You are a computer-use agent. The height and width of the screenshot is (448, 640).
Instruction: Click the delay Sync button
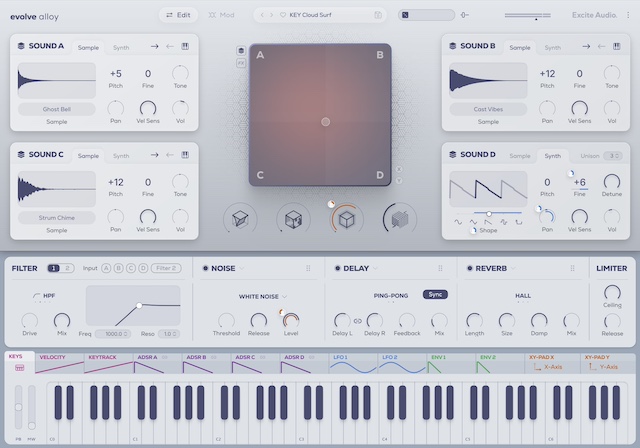tap(435, 295)
